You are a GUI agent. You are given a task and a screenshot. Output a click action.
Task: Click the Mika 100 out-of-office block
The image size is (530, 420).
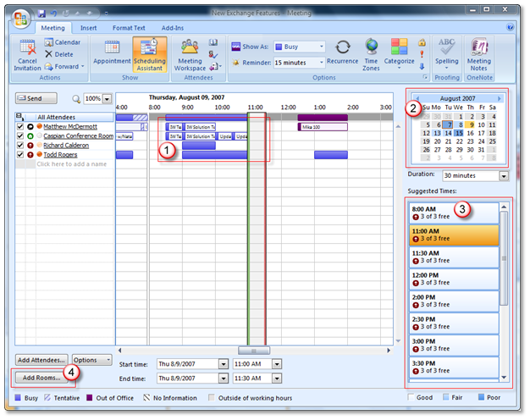323,127
